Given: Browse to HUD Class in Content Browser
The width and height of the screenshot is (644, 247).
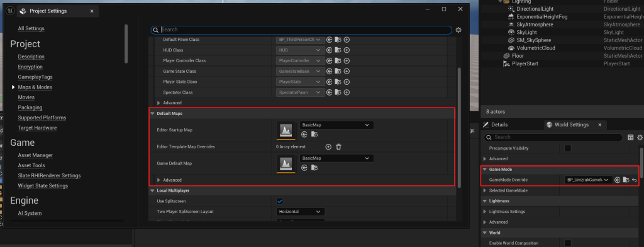Looking at the screenshot, I should [338, 50].
